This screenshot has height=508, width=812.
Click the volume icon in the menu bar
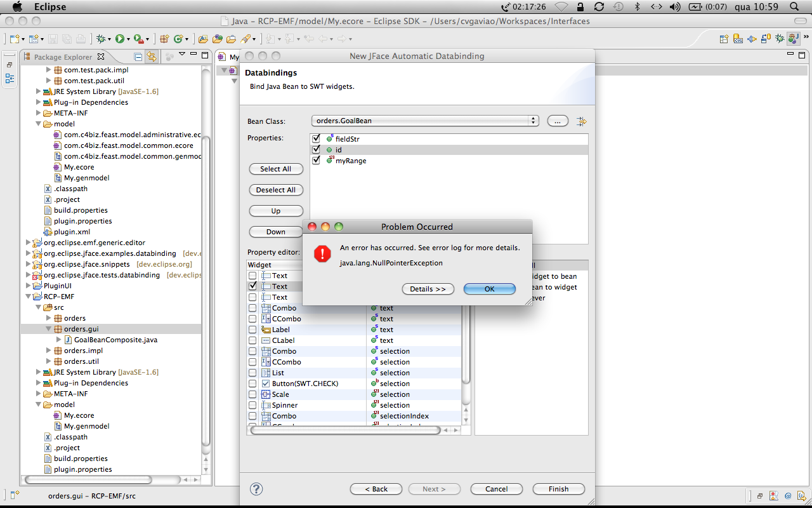[675, 7]
